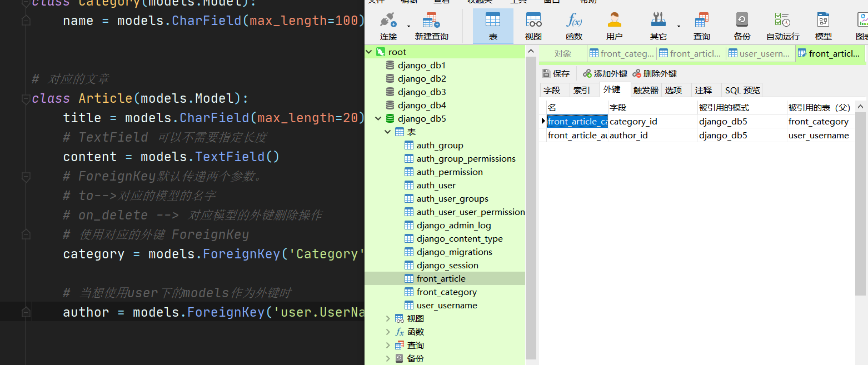Expand the Queries (查询) tree node
Screen dimensions: 868x365
[388, 346]
